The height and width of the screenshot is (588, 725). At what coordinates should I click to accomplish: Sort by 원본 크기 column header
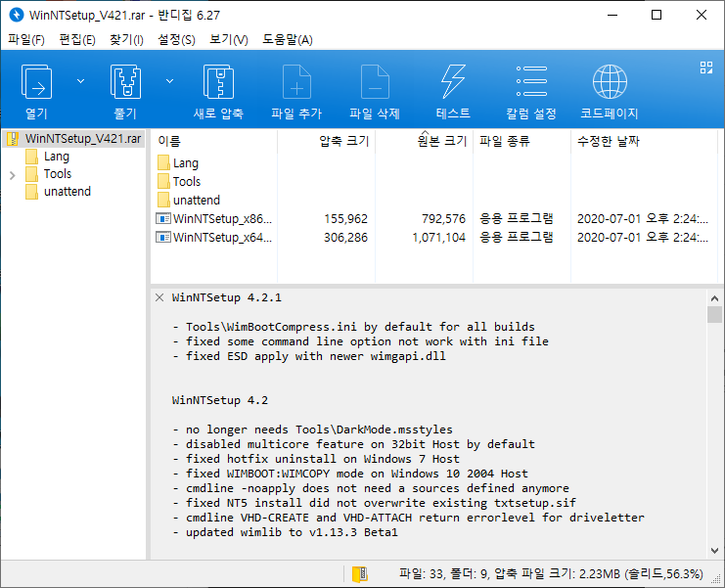pos(424,141)
